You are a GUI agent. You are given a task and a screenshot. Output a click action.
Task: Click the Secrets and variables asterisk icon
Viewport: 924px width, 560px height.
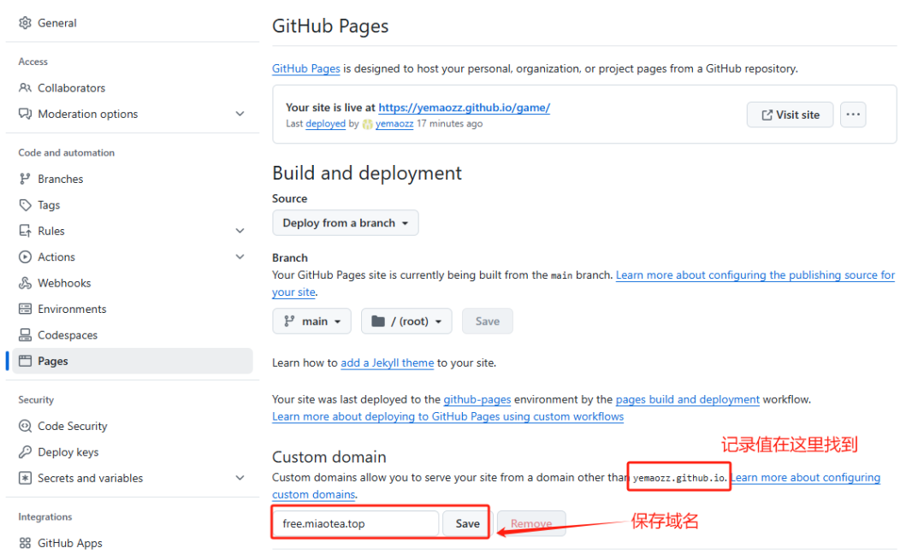pos(25,478)
